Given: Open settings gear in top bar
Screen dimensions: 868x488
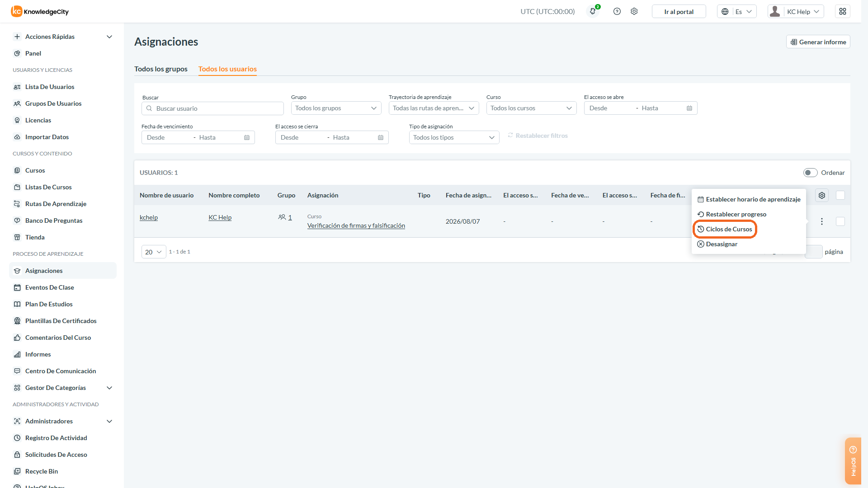Looking at the screenshot, I should (634, 11).
